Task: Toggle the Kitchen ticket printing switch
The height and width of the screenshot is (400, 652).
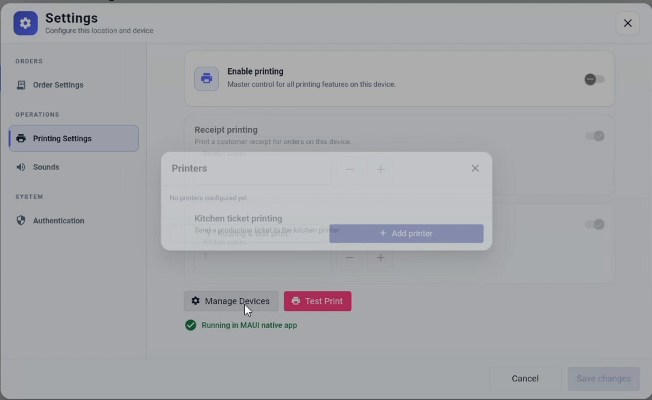Action: [595, 225]
